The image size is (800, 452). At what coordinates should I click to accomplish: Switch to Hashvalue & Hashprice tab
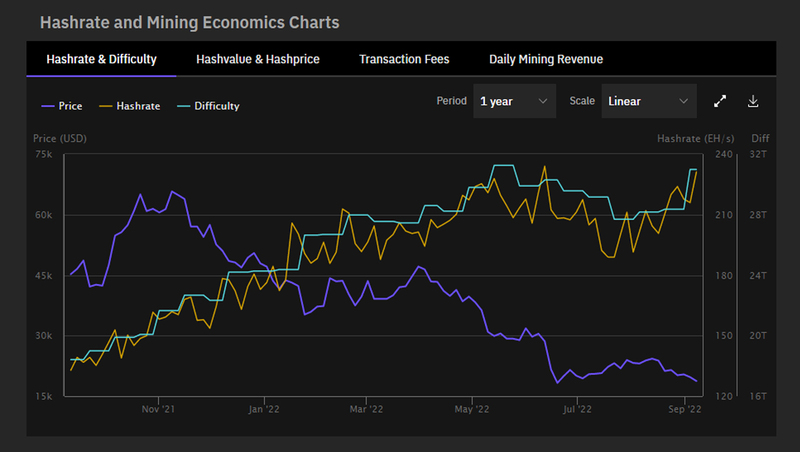click(x=258, y=59)
